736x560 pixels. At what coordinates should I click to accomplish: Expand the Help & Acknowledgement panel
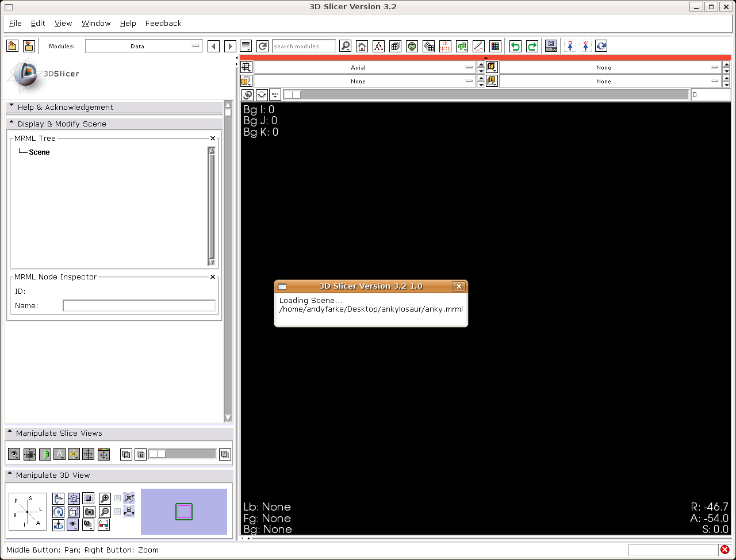(114, 107)
